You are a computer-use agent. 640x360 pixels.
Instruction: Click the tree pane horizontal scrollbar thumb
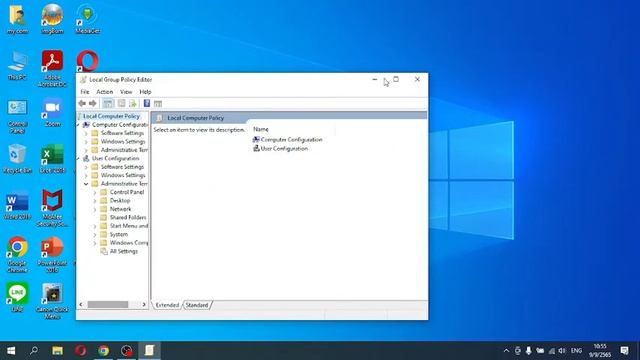click(x=108, y=304)
